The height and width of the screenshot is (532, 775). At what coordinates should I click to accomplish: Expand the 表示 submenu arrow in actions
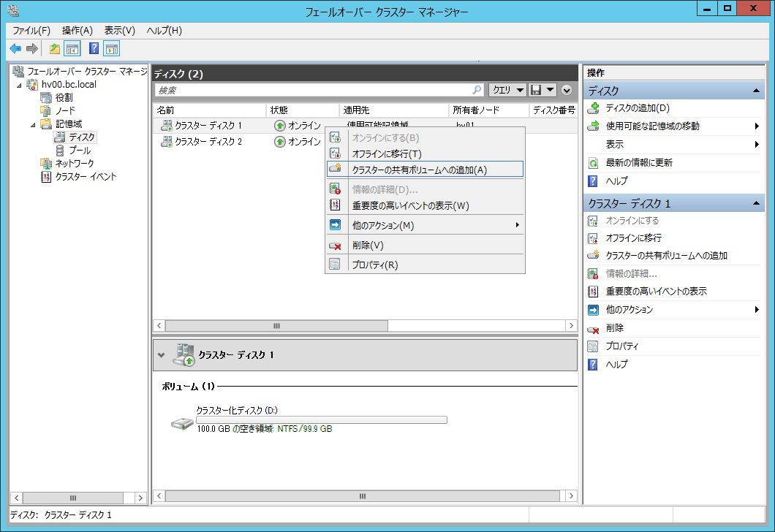point(757,145)
